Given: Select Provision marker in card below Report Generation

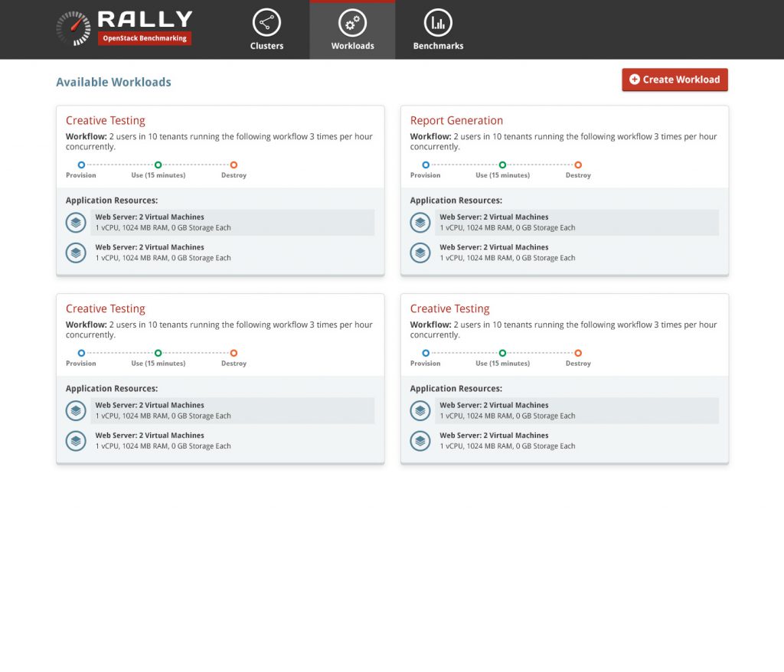Looking at the screenshot, I should [x=426, y=353].
